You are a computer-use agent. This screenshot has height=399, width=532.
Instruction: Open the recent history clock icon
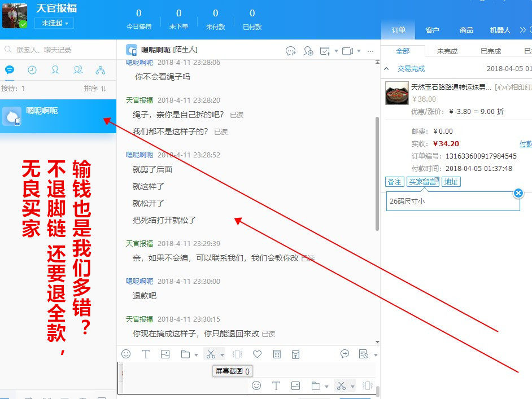[32, 70]
